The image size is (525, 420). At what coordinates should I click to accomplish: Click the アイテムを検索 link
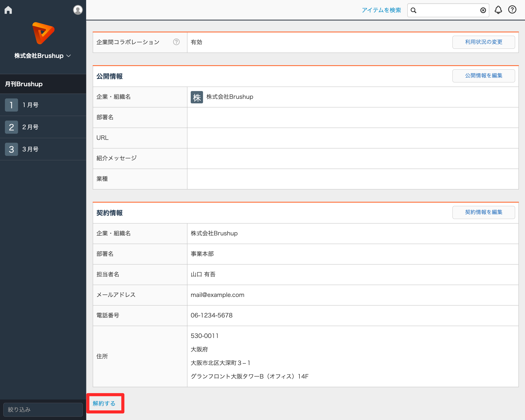tap(381, 10)
